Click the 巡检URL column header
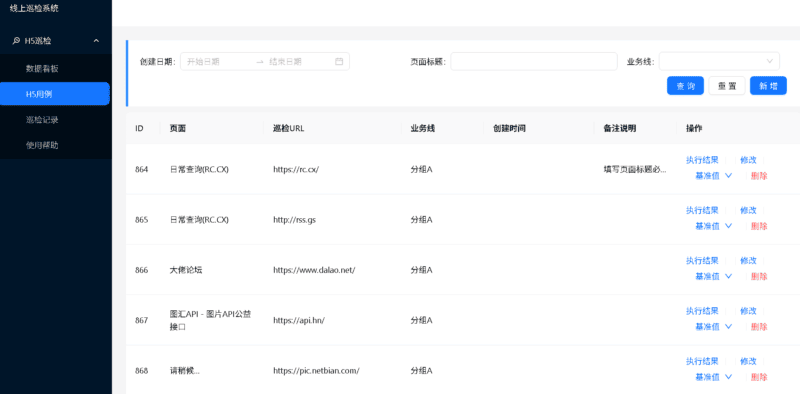Screen dimensions: 800x394 [x=288, y=129]
